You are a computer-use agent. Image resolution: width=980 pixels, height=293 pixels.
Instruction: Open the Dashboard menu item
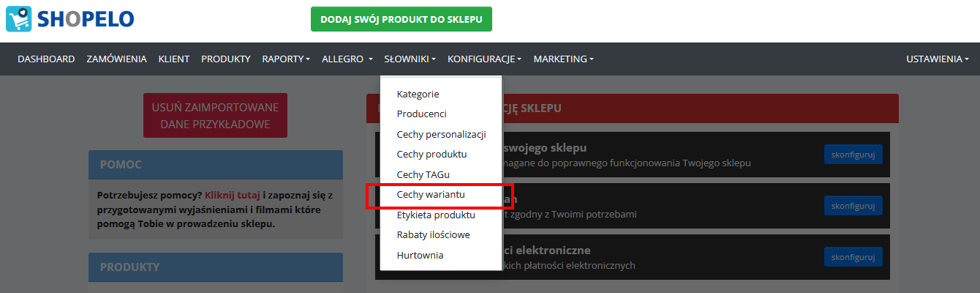[x=46, y=59]
